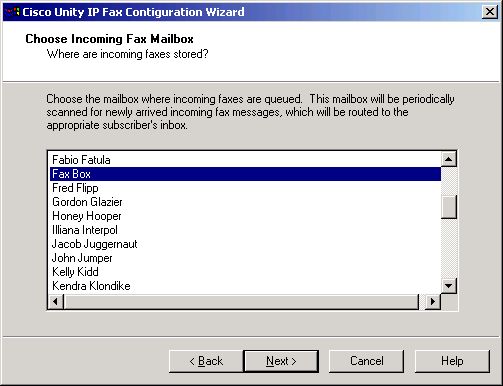Select the Fax Box mailbox entry
The image size is (503, 386).
pyautogui.click(x=245, y=174)
